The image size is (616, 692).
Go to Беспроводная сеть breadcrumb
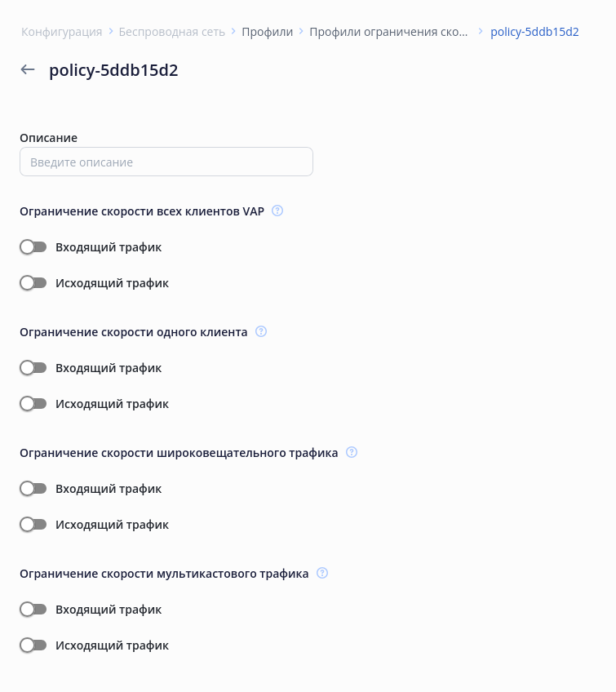pyautogui.click(x=172, y=32)
